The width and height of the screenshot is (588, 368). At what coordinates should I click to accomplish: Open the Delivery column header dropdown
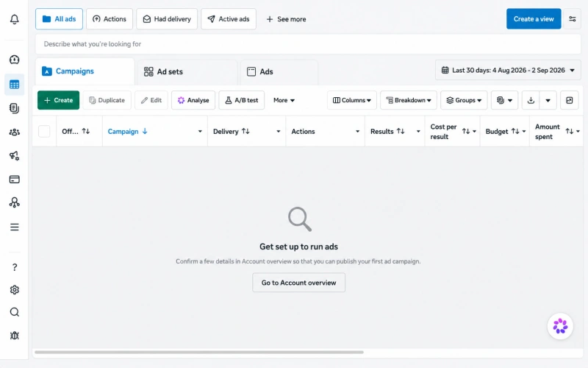coord(279,132)
